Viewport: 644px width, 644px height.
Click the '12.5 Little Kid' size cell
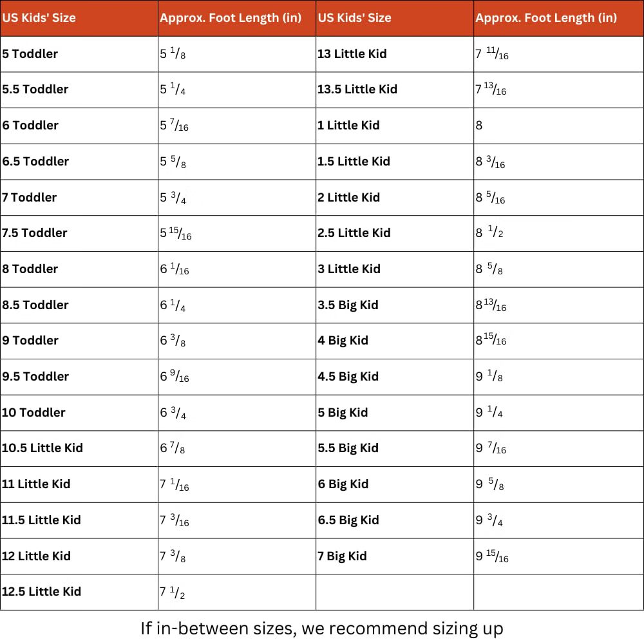pos(41,591)
